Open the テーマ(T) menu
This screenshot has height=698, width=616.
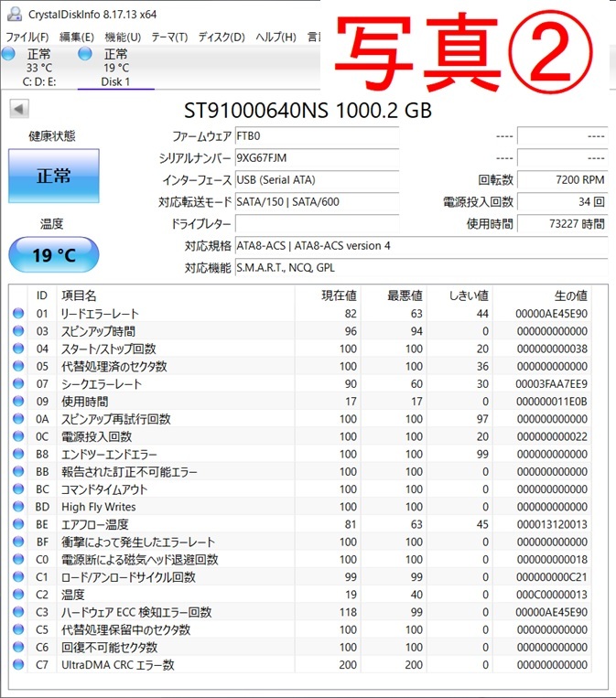coord(169,37)
